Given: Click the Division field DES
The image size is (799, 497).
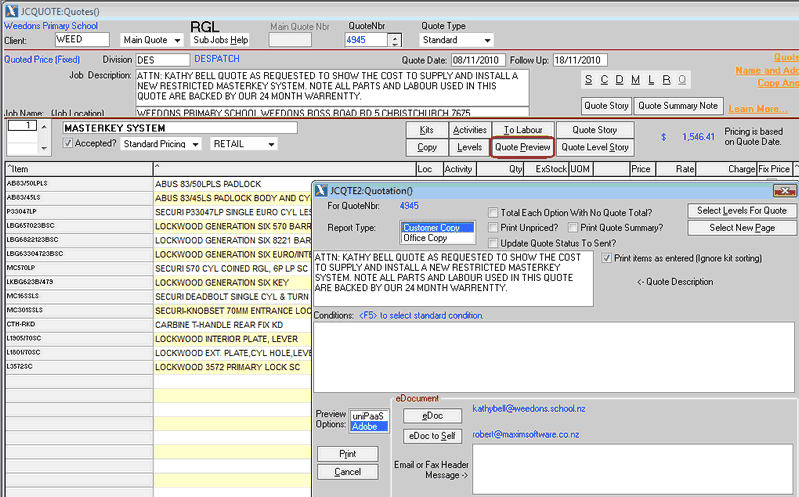Looking at the screenshot, I should [x=163, y=60].
